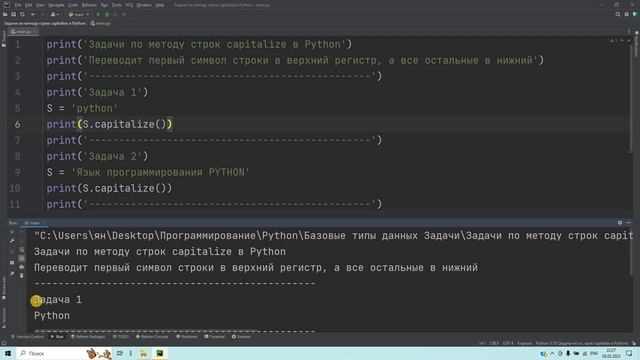This screenshot has width=640, height=360.
Task: Open File Explorer from the taskbar
Action: pos(144,353)
